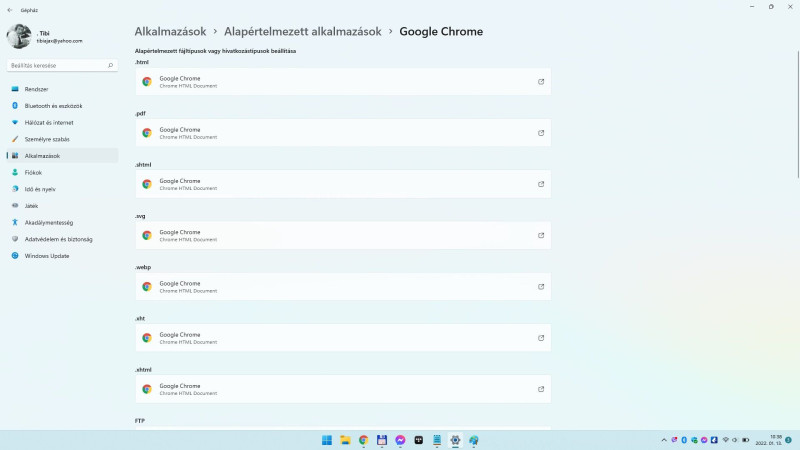Open notification center badge
This screenshot has width=800, height=450.
[788, 440]
